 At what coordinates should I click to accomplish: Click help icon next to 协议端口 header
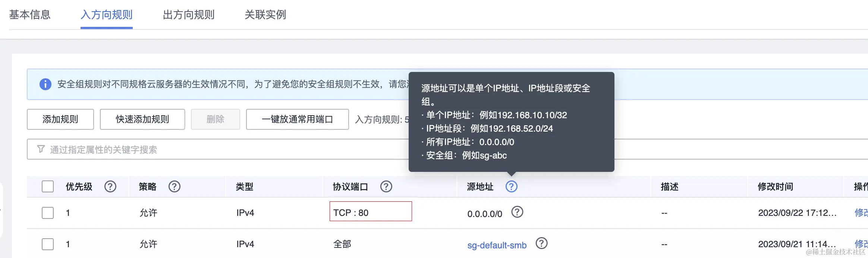pyautogui.click(x=386, y=186)
